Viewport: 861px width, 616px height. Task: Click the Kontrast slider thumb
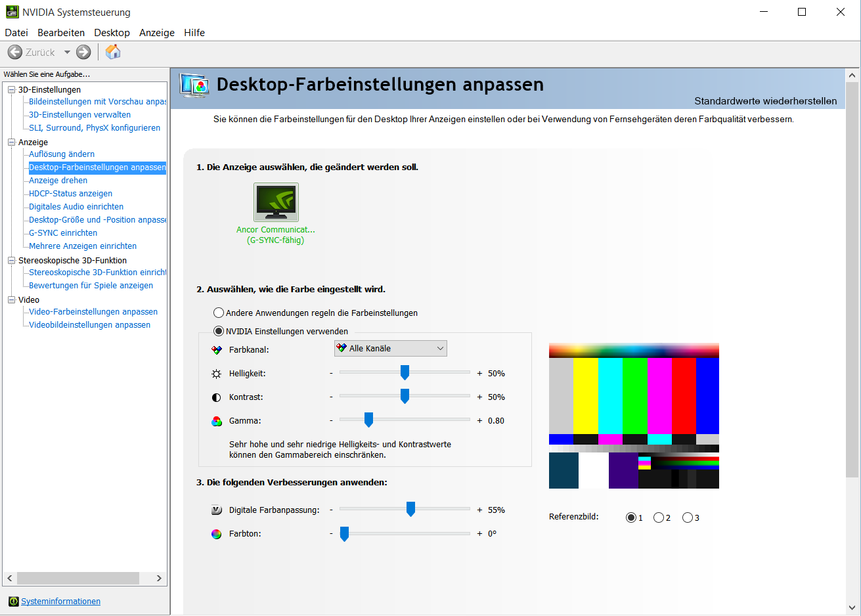point(405,396)
